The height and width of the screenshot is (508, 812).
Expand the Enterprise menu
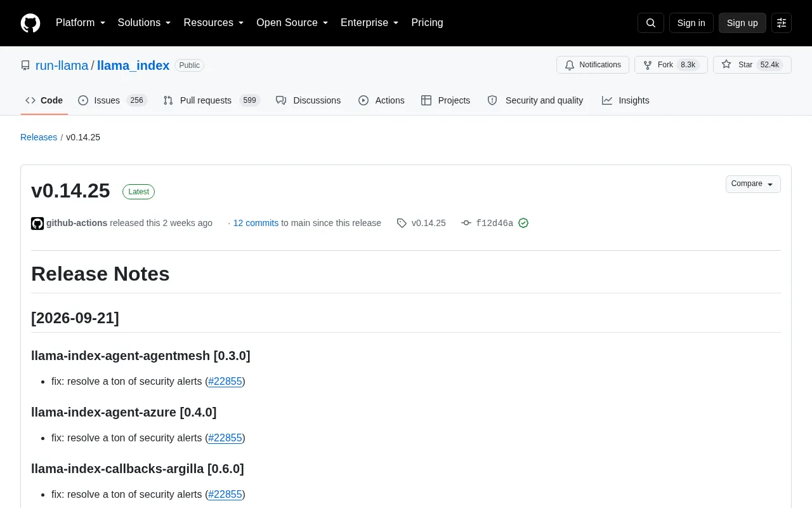tap(370, 23)
